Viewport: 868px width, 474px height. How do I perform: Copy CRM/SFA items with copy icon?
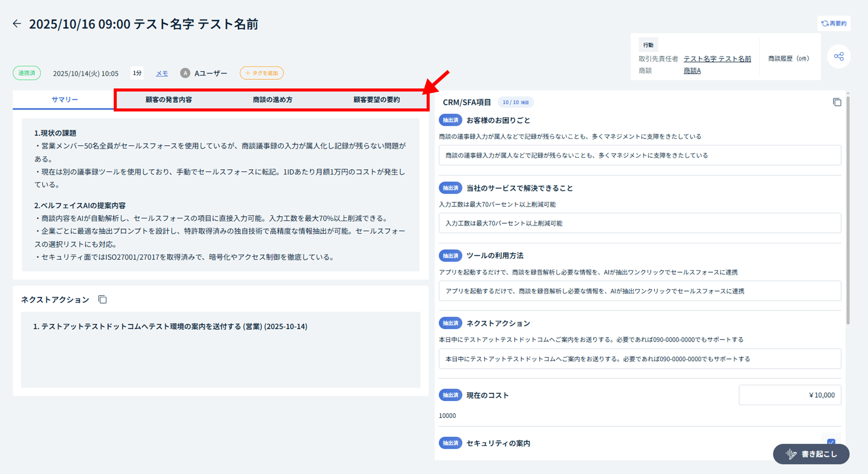pyautogui.click(x=837, y=102)
